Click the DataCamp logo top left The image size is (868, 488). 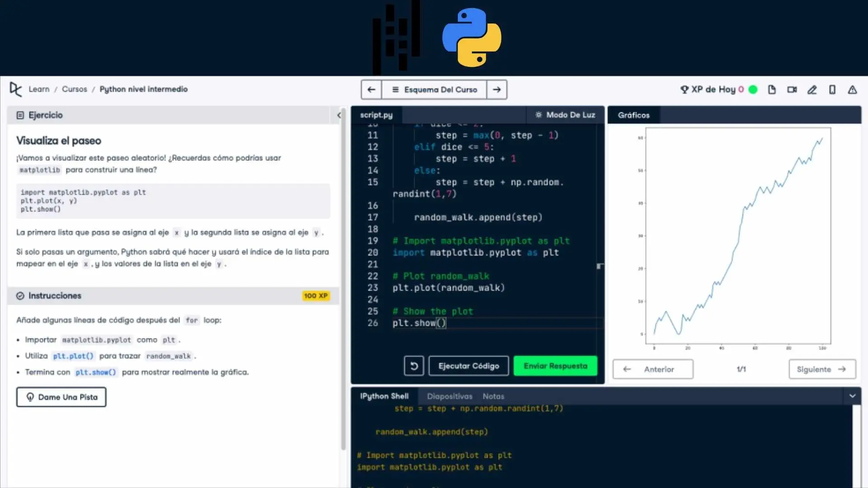(x=15, y=89)
